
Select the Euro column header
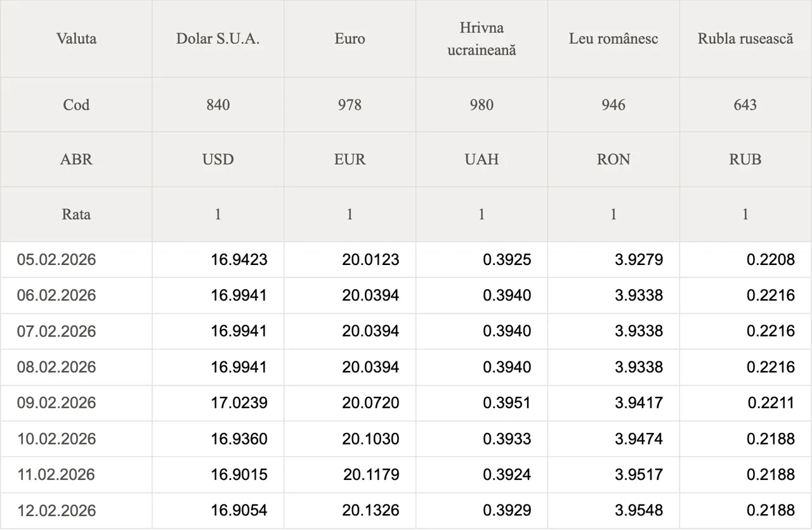click(x=350, y=39)
